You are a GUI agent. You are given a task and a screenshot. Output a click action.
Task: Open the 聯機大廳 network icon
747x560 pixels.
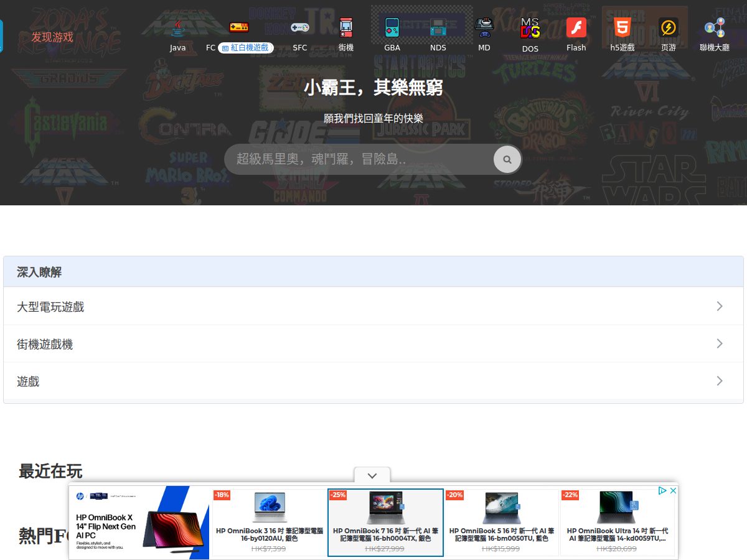tap(715, 27)
